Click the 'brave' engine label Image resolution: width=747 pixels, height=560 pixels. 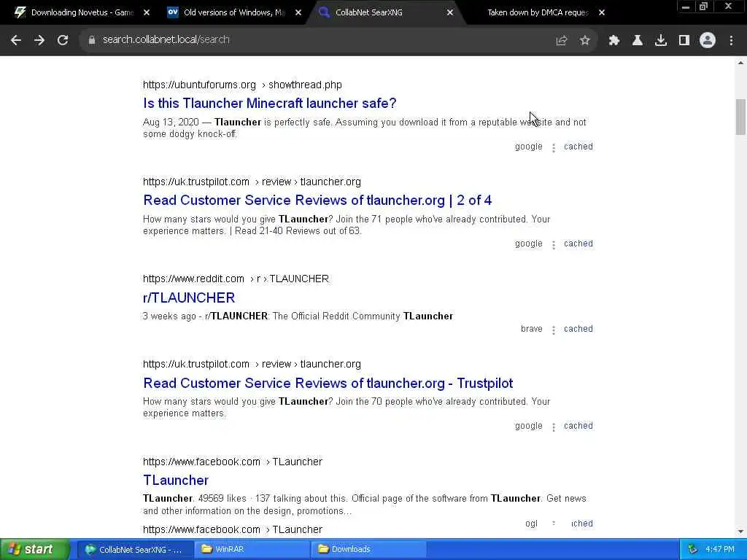[x=532, y=329]
